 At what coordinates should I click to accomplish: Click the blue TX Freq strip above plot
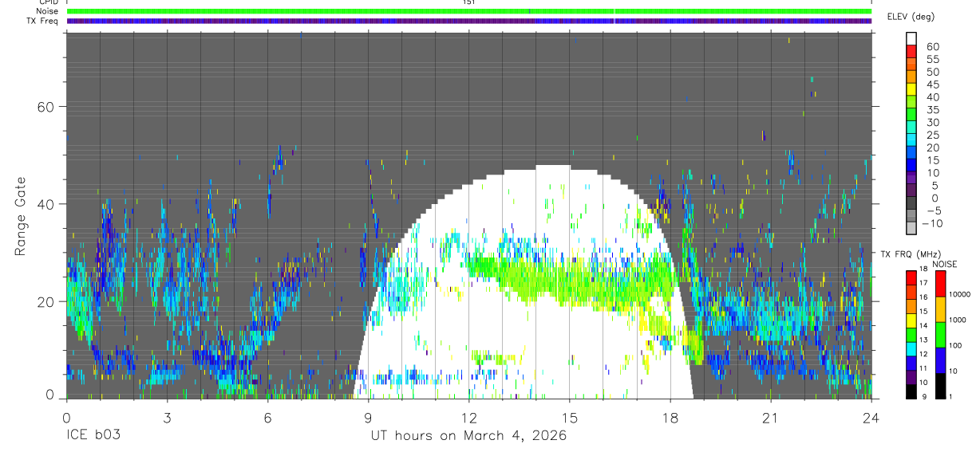click(469, 21)
